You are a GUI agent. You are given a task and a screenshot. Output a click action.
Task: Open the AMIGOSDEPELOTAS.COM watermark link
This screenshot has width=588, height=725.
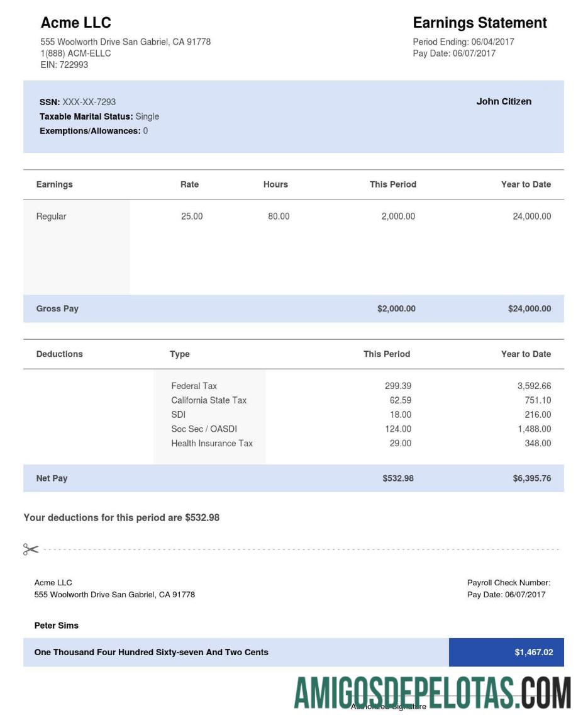[432, 693]
